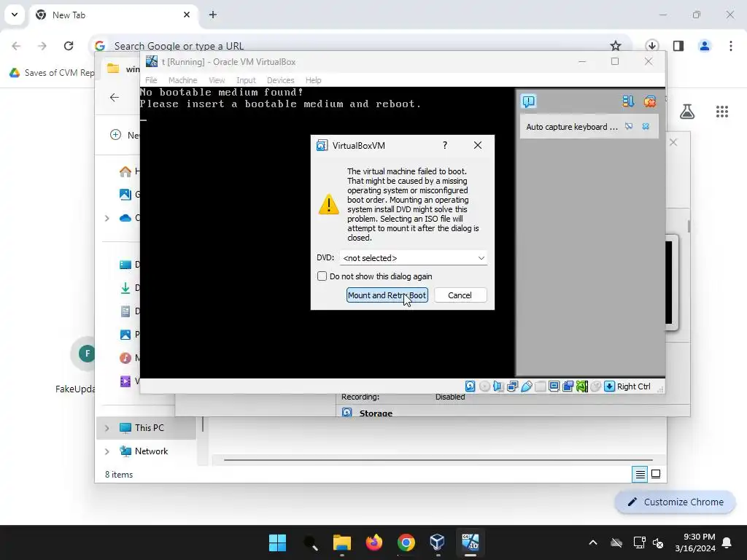Open Google apps grid icon
This screenshot has height=560, width=747.
tap(722, 112)
